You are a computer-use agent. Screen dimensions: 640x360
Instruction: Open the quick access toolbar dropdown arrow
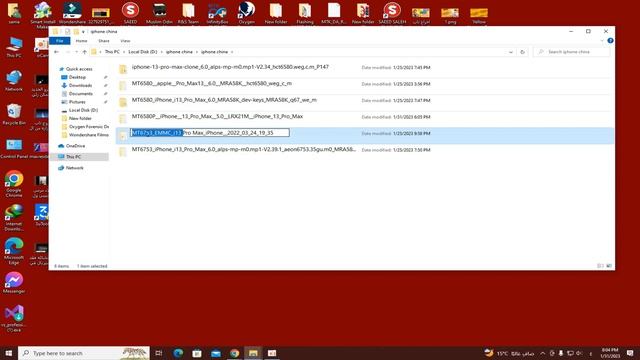pos(83,31)
